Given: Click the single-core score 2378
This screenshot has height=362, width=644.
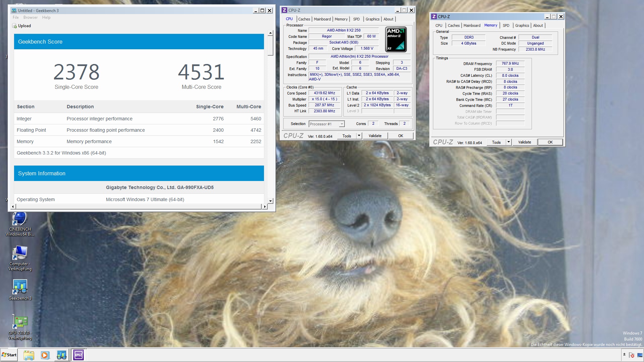Looking at the screenshot, I should [76, 72].
